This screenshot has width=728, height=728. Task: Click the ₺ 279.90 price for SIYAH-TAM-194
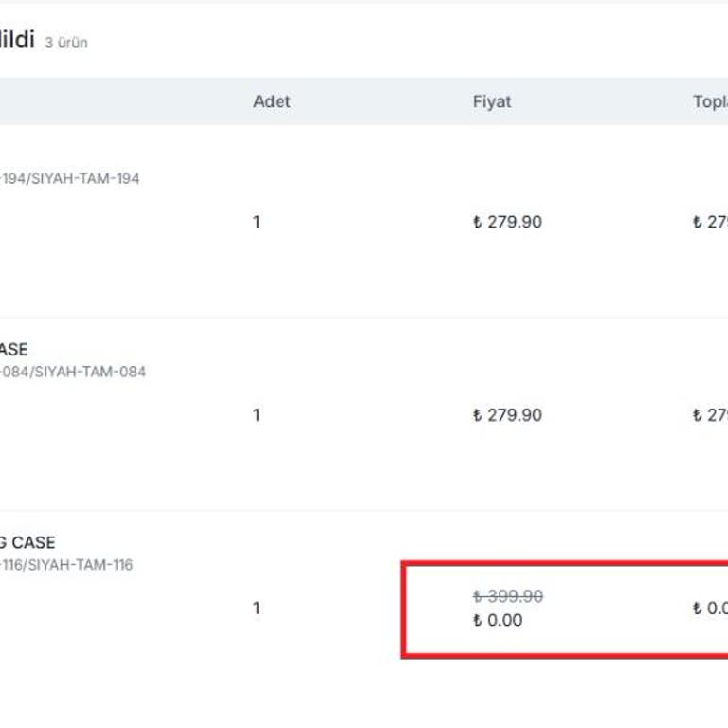pos(507,222)
